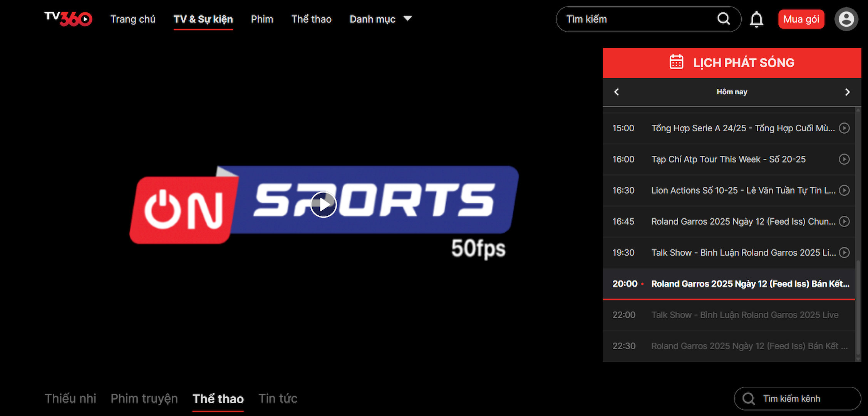Replay the 19:30 Talk Show program

pyautogui.click(x=844, y=253)
